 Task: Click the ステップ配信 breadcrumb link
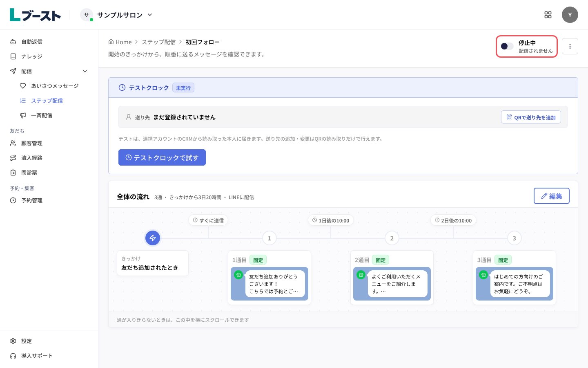pos(158,42)
